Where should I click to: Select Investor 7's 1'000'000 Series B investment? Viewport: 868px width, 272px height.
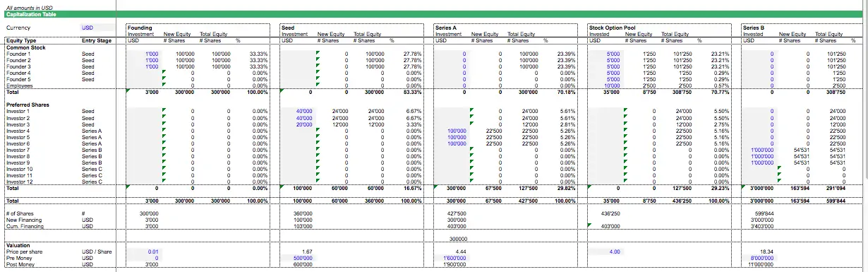coord(759,150)
